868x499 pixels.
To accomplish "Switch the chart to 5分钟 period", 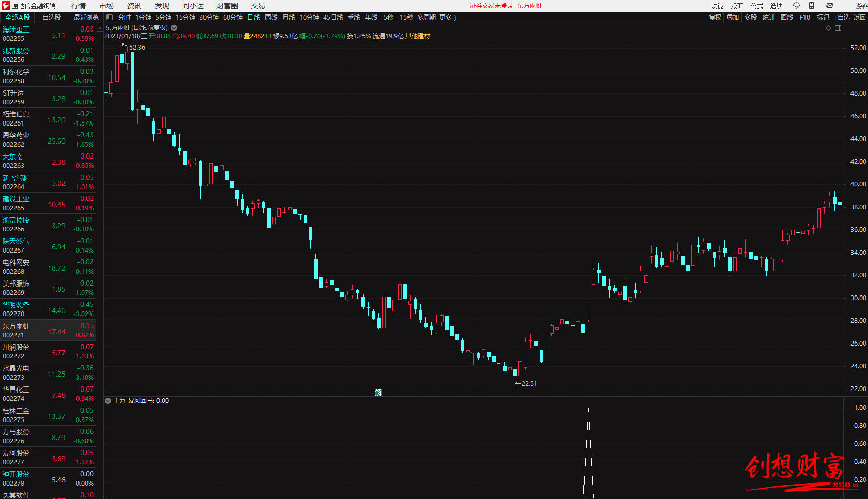I will pyautogui.click(x=163, y=18).
